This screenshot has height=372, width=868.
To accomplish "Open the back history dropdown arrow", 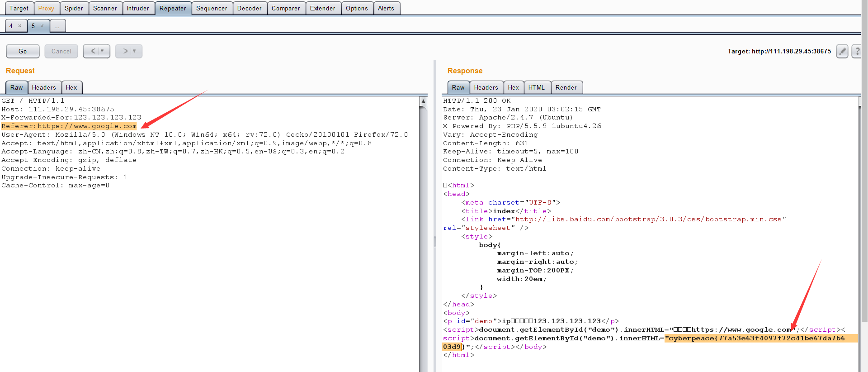I will pos(103,51).
